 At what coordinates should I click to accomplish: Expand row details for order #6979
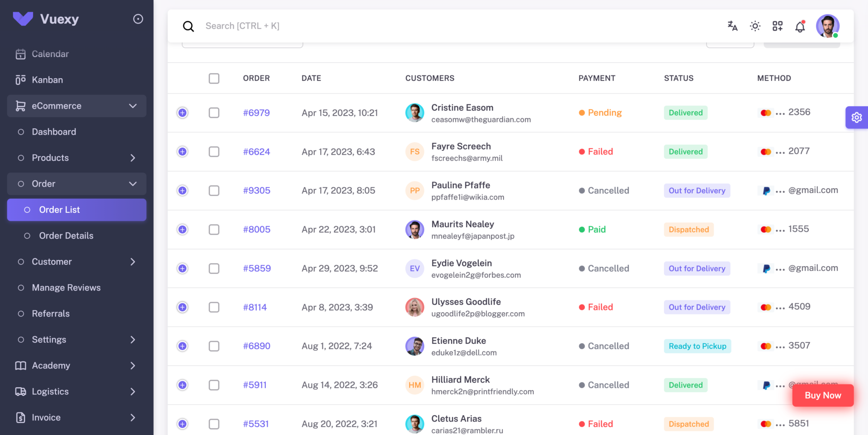click(x=183, y=113)
